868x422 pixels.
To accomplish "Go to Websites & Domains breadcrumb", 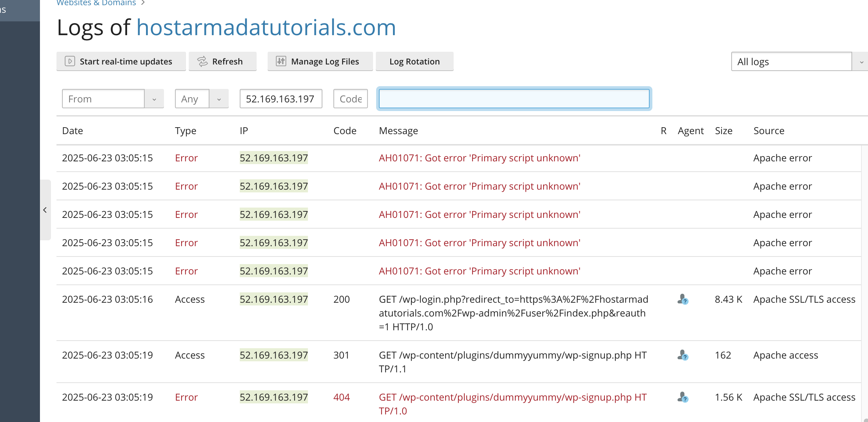I will coord(96,3).
